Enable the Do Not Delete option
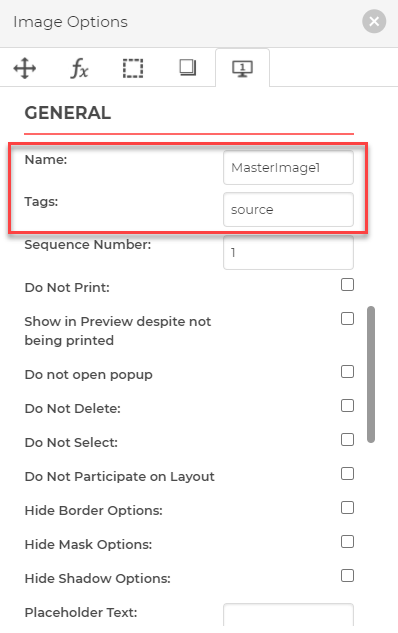Image resolution: width=398 pixels, height=633 pixels. pos(347,405)
